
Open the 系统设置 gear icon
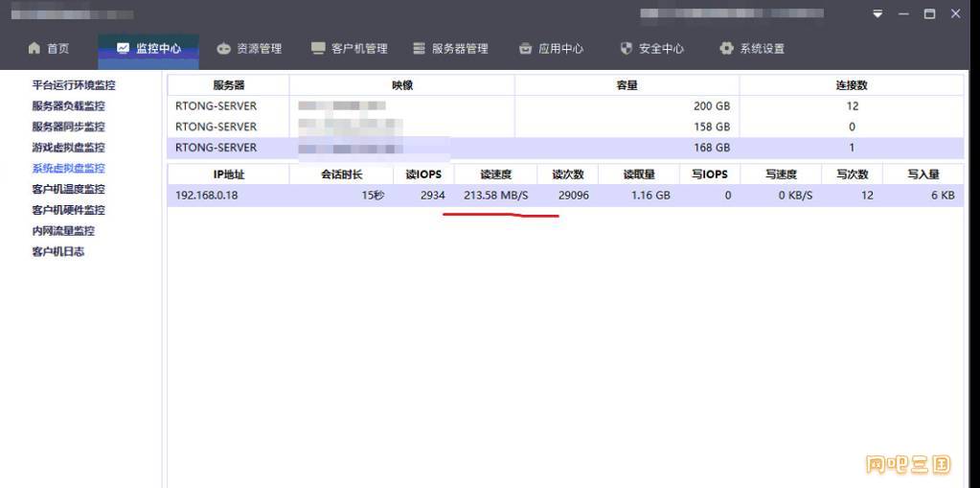click(x=726, y=48)
